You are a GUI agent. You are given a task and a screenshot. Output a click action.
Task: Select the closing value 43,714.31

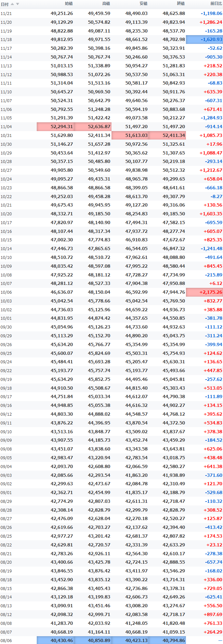[174, 580]
